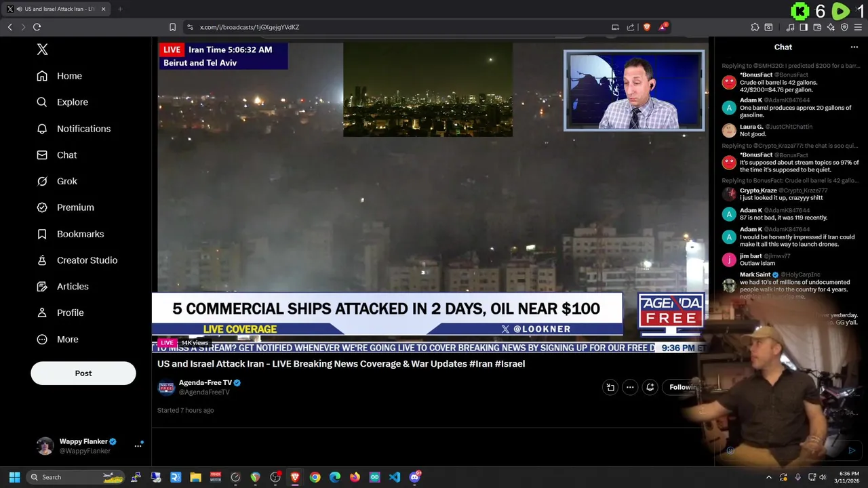Click Crypto_Kraze username in chat

(758, 191)
